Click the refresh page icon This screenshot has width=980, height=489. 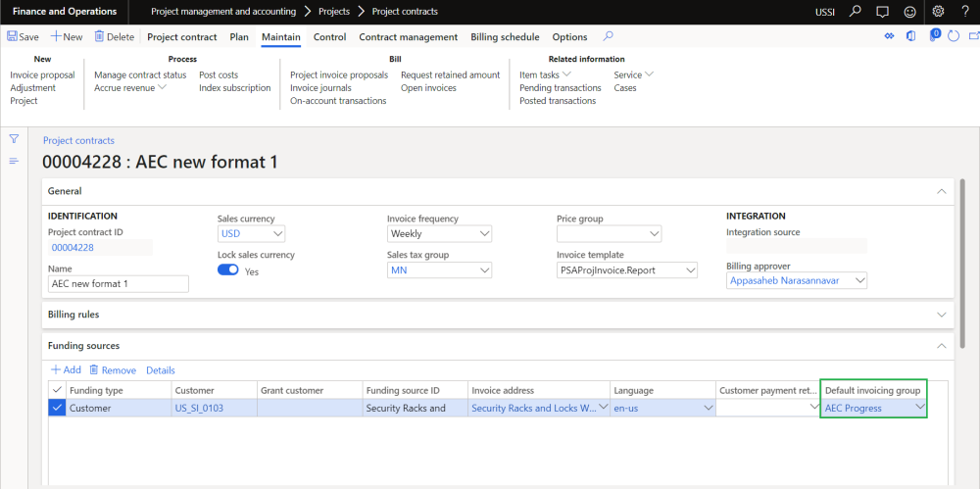tap(955, 37)
